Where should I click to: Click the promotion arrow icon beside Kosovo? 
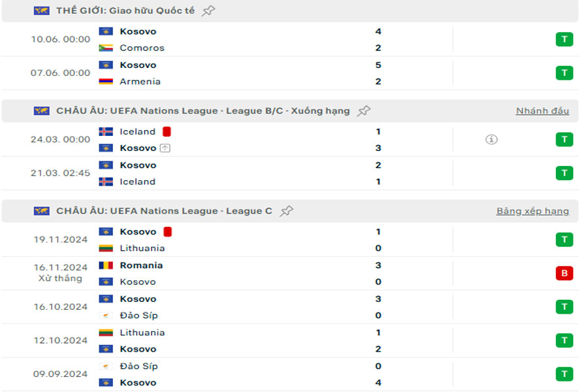click(x=165, y=148)
